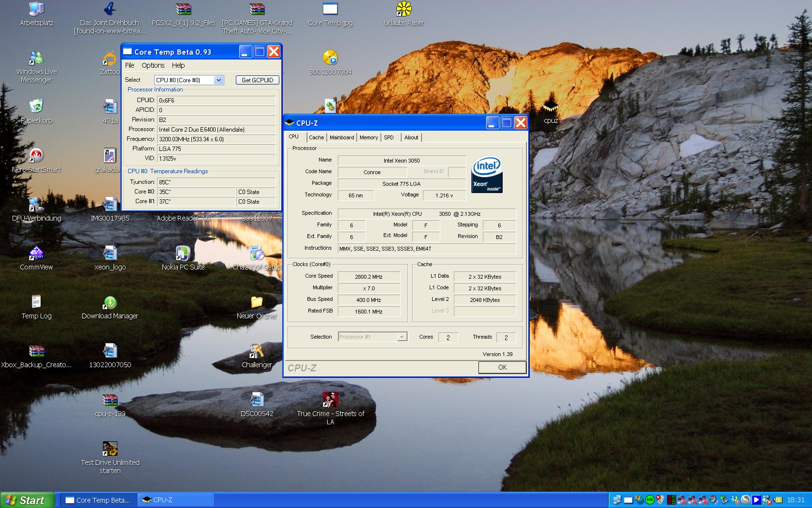Open the Processor #1 selection dropdown
This screenshot has width=812, height=508.
(x=402, y=337)
